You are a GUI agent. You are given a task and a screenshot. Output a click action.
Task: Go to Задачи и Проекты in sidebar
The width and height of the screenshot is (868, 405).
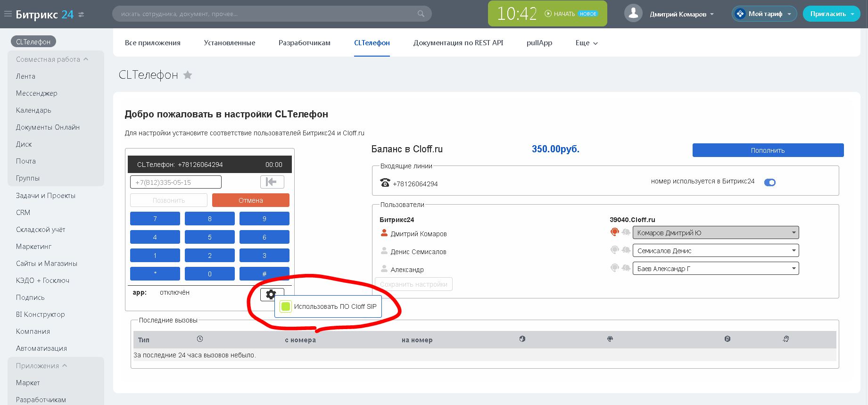click(x=46, y=196)
